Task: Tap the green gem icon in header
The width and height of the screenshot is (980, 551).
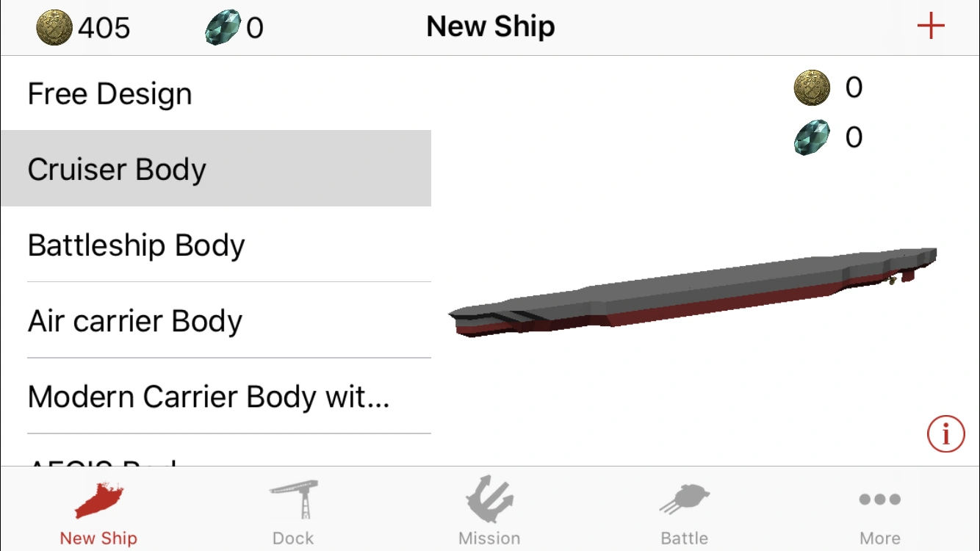Action: (x=223, y=28)
